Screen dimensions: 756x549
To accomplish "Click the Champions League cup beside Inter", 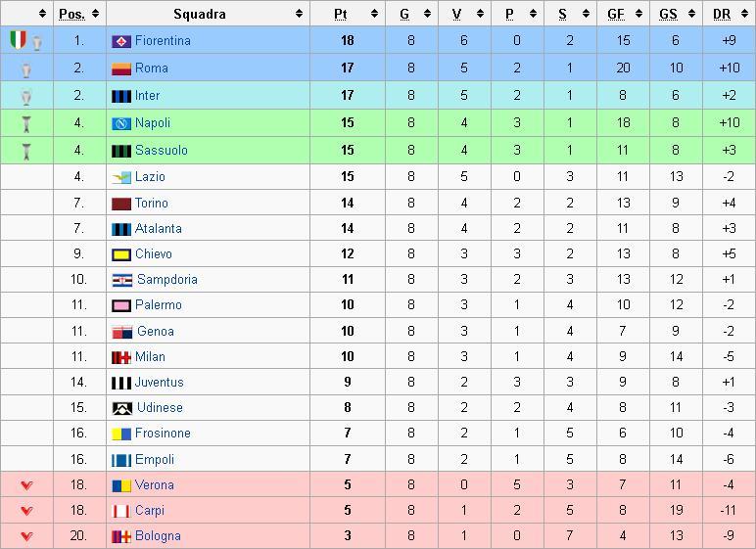I will coord(26,97).
